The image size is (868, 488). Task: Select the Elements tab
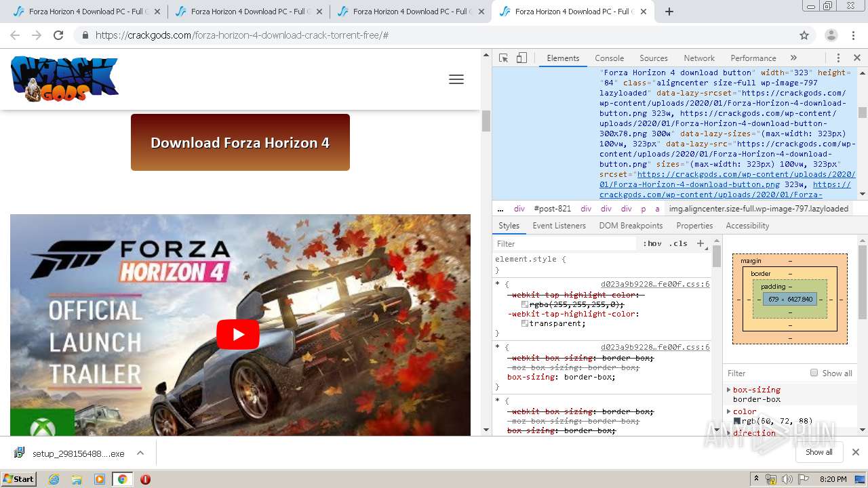(x=563, y=58)
